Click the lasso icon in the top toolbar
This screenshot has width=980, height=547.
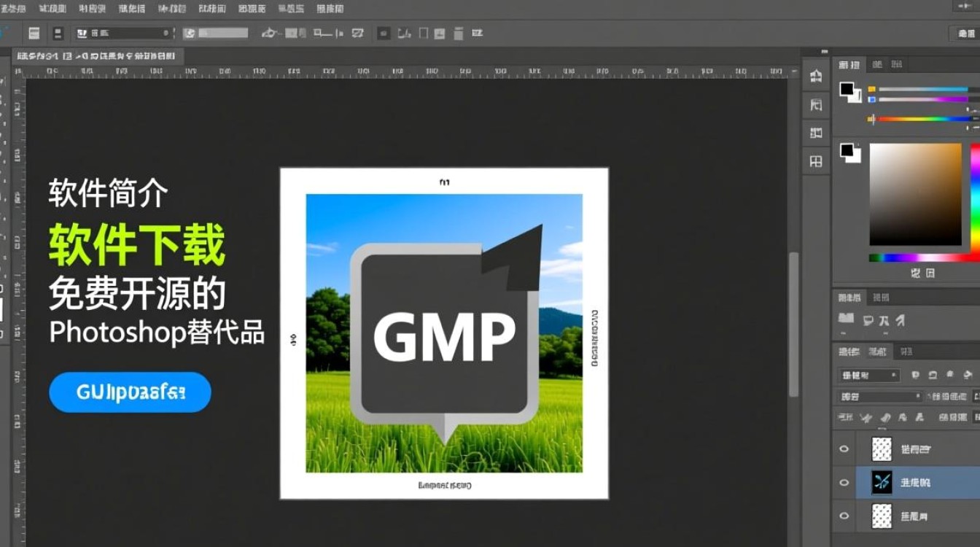pos(270,33)
